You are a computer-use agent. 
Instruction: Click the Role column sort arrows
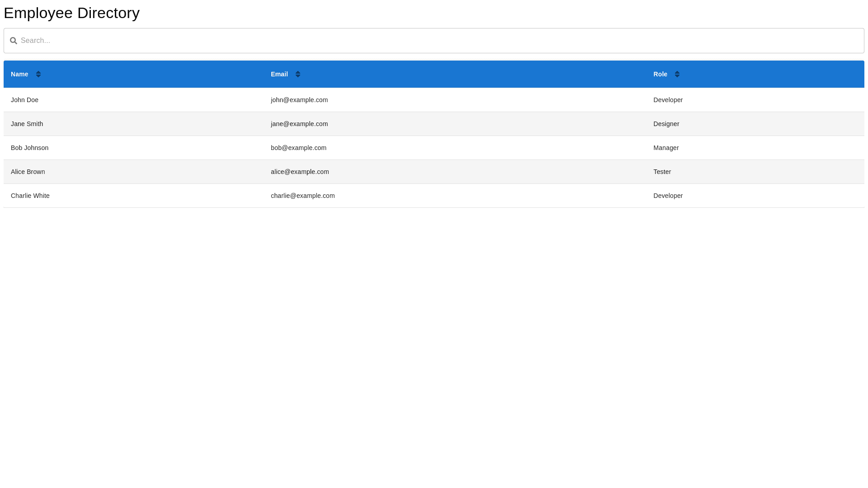(x=677, y=74)
